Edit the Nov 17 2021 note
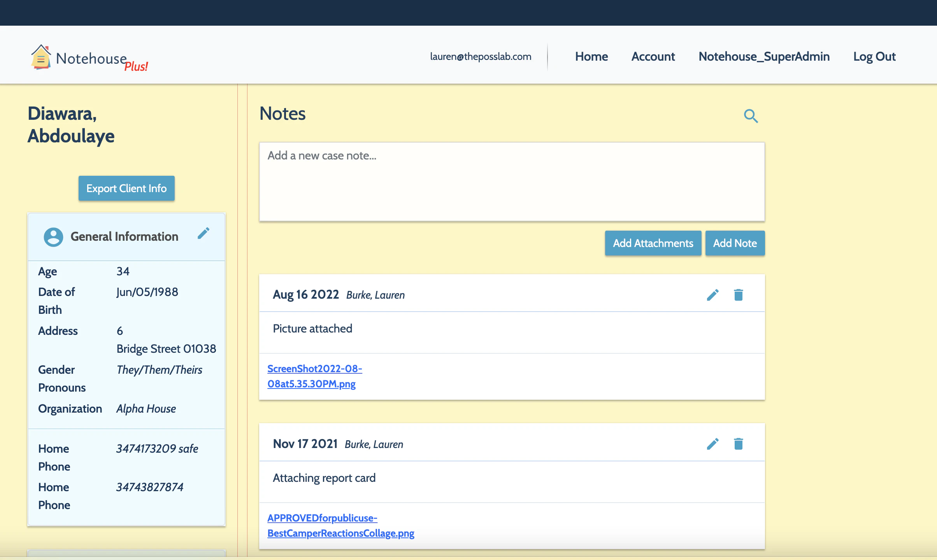The height and width of the screenshot is (560, 937). click(x=712, y=444)
